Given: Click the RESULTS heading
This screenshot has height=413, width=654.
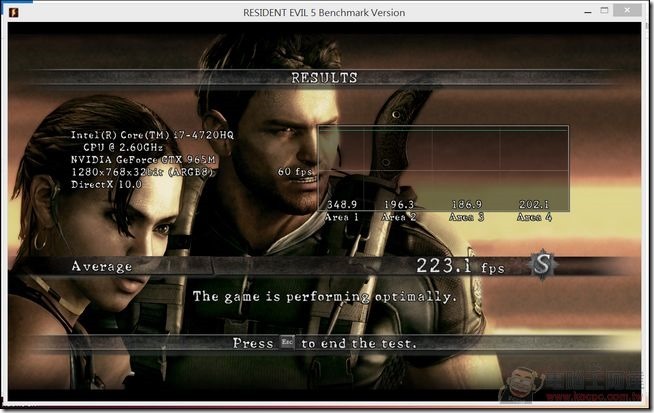Looking at the screenshot, I should (x=324, y=78).
